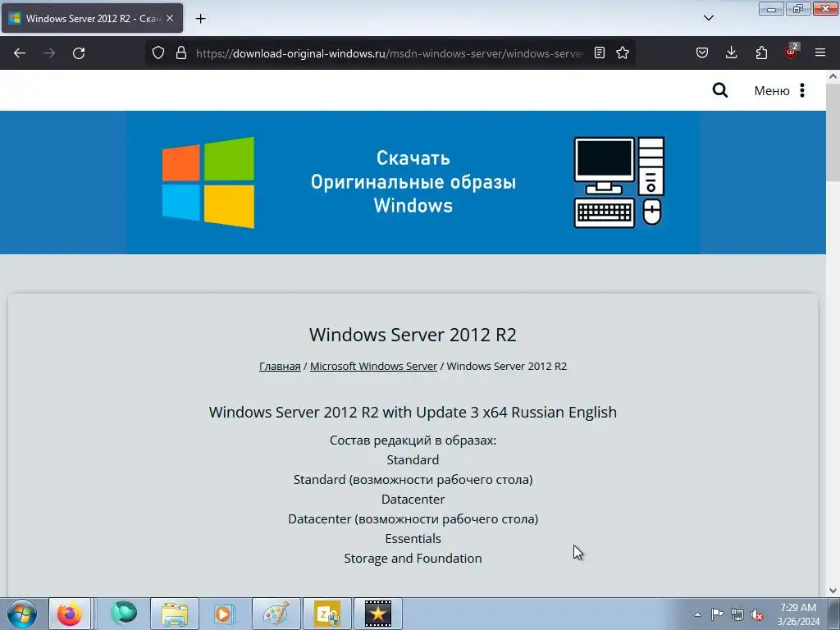Open the uBlock Origin extension icon
Image resolution: width=840 pixels, height=630 pixels.
792,52
